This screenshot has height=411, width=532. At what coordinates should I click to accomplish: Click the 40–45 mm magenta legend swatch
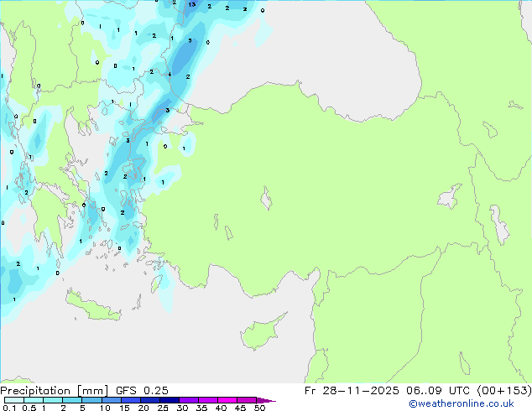click(x=227, y=400)
